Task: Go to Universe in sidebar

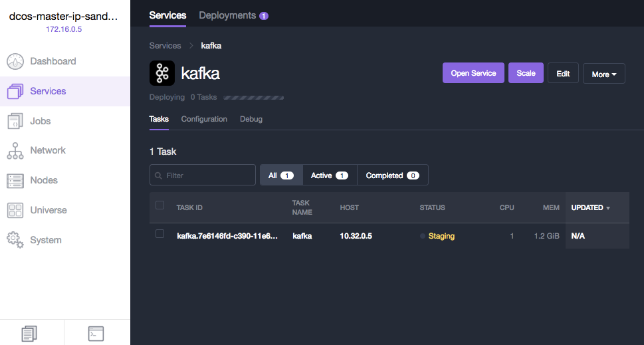Action: [x=48, y=210]
